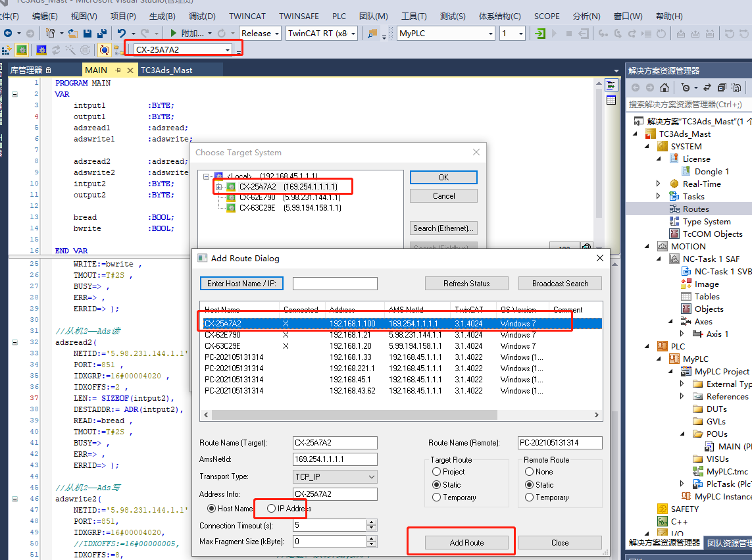Click the Open File folder icon

[73, 34]
